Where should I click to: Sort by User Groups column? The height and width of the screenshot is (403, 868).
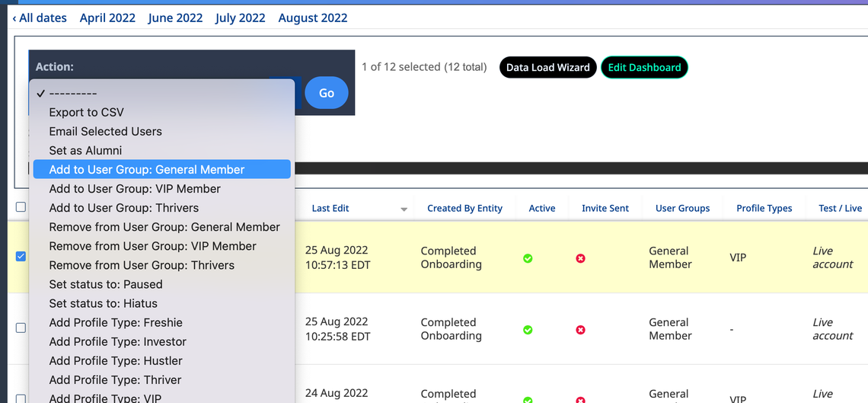coord(682,208)
